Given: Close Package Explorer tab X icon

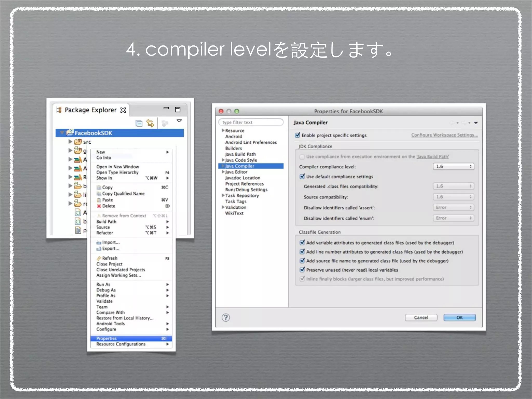Looking at the screenshot, I should (123, 110).
